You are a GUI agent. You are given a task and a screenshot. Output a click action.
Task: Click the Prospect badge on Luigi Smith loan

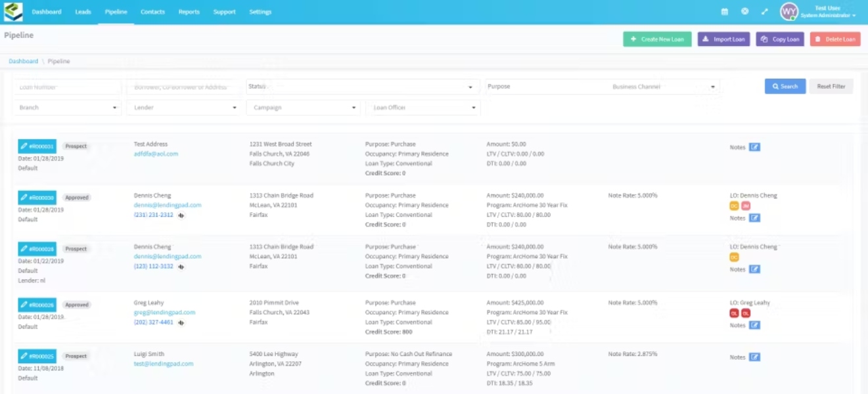pyautogui.click(x=76, y=356)
